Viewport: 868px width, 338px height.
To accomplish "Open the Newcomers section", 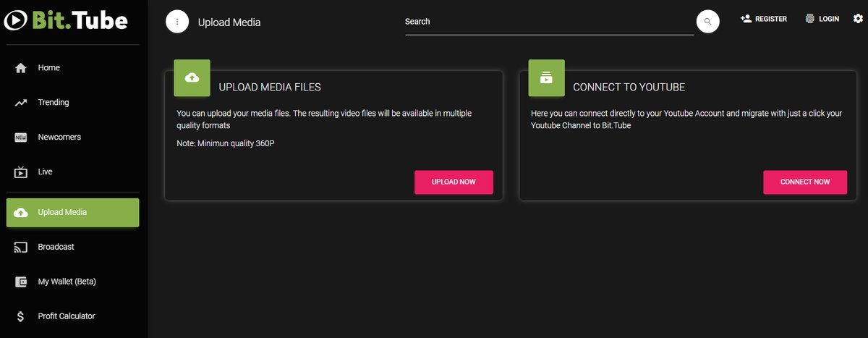I will click(72, 138).
